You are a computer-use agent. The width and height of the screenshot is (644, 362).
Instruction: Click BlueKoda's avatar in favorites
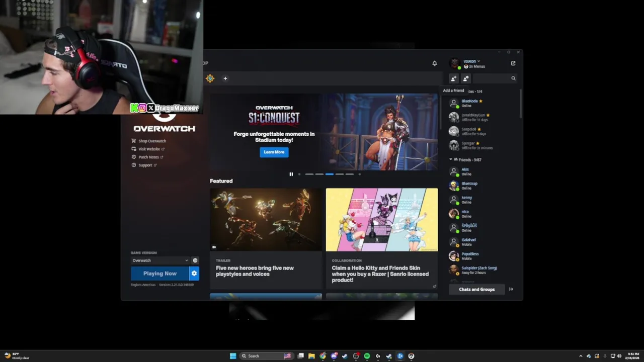point(454,103)
